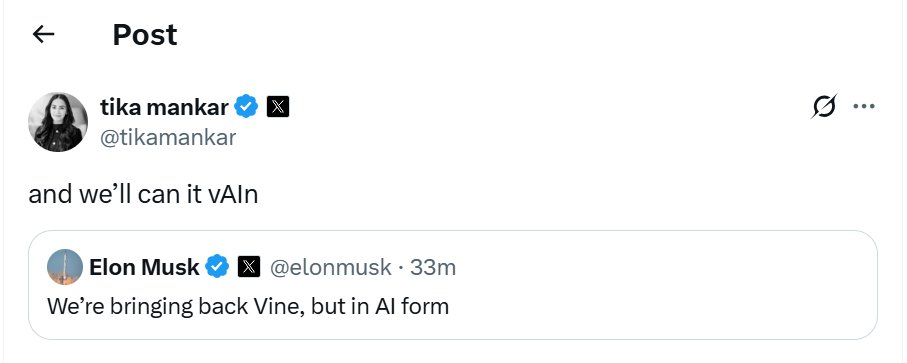Click the 'We're bringing back Vine' quoted text
The image size is (907, 363).
pyautogui.click(x=248, y=306)
